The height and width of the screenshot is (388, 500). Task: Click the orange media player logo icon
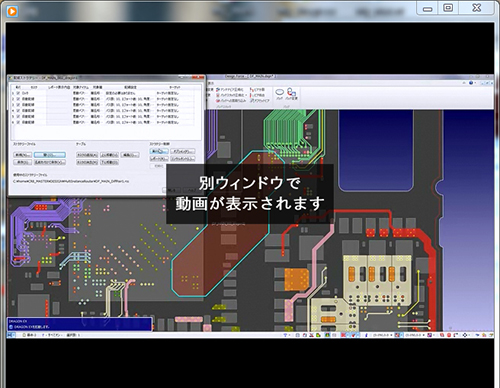point(12,12)
